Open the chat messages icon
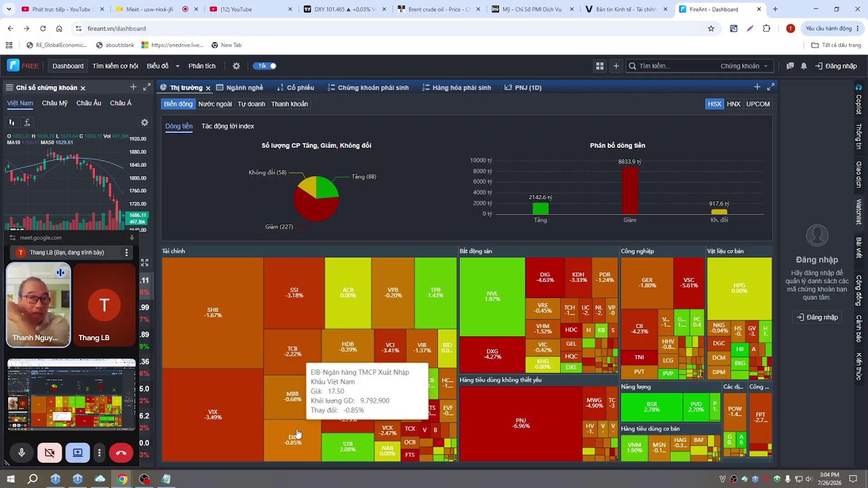Screen dimensions: 868x488 [x=790, y=66]
